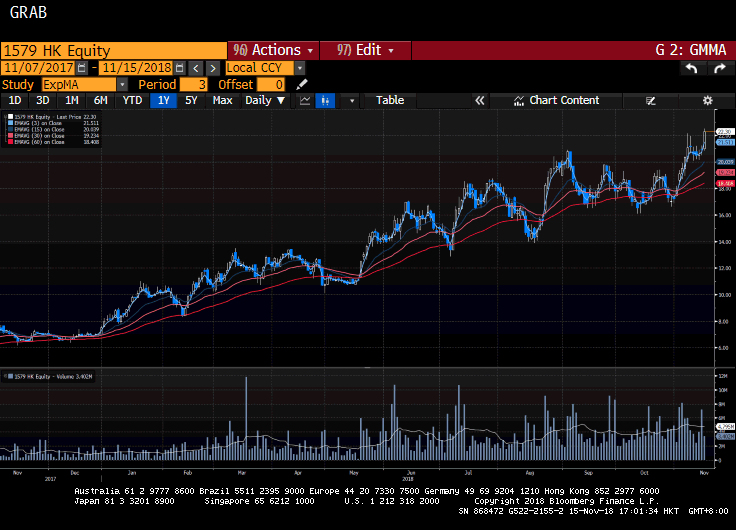Screen dimensions: 736x530
Task: Click the 1579 HK Equity security field
Action: tap(114, 50)
